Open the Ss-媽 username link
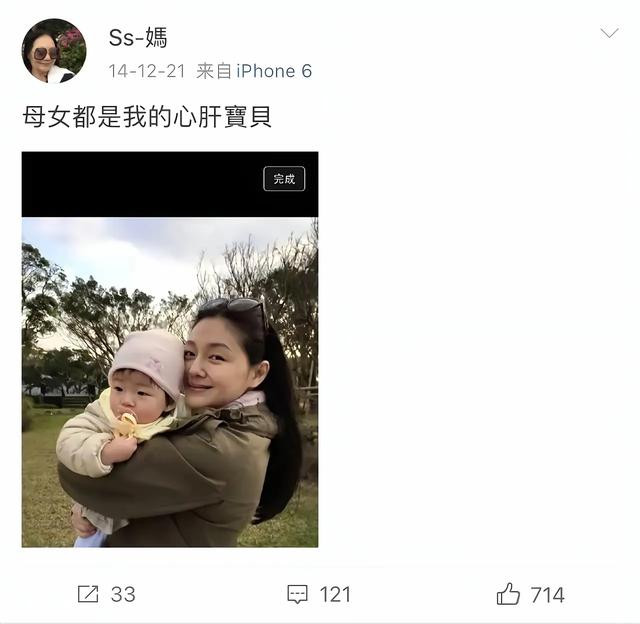Viewport: 640px width, 624px height. pyautogui.click(x=138, y=38)
